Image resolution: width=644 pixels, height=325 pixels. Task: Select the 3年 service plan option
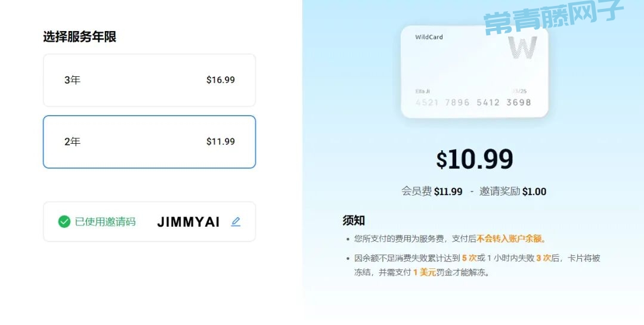coord(150,80)
